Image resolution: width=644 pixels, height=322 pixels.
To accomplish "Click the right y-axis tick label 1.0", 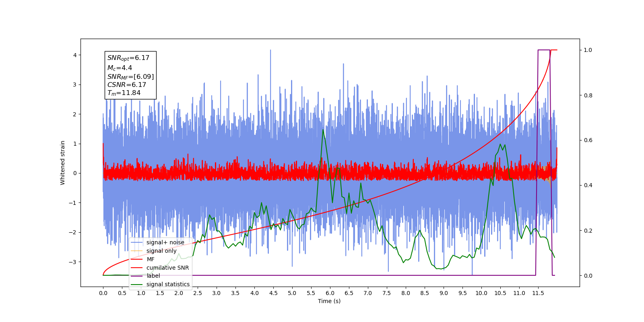I will pyautogui.click(x=588, y=50).
